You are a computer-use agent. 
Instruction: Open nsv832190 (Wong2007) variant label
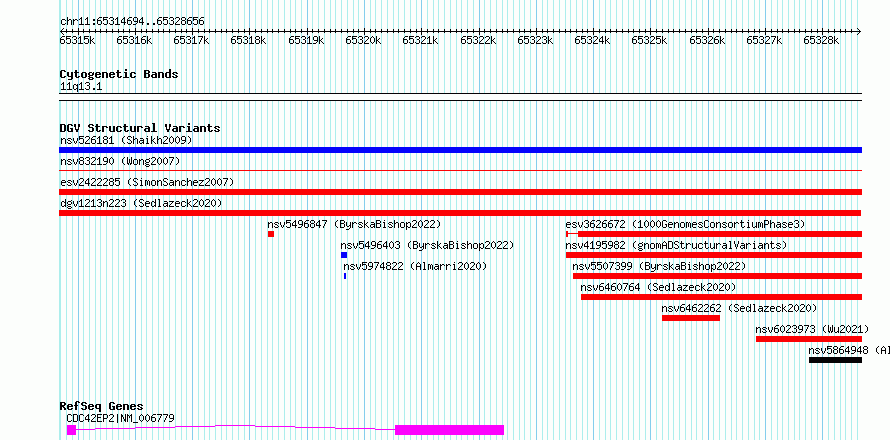[120, 161]
